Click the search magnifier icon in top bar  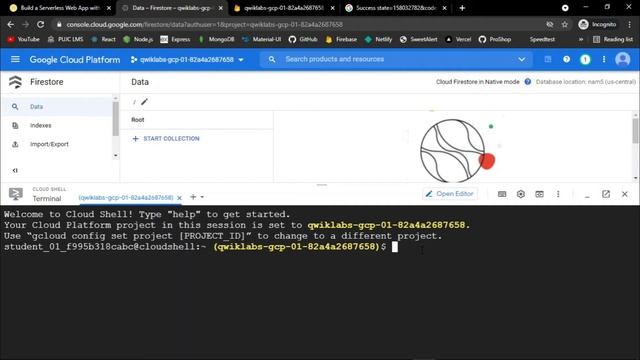(272, 60)
